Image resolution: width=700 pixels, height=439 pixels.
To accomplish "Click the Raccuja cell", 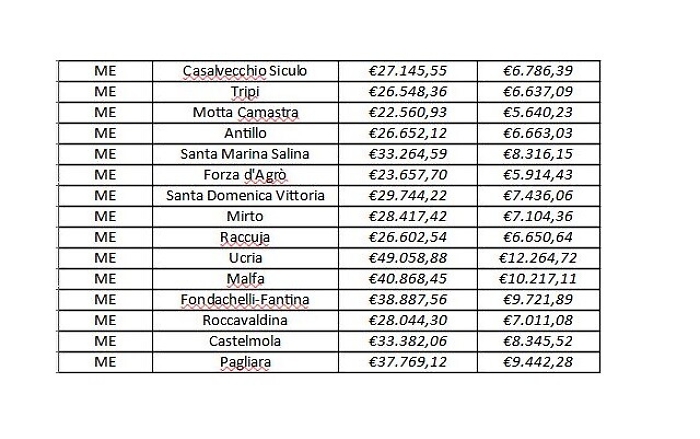I will tap(245, 238).
